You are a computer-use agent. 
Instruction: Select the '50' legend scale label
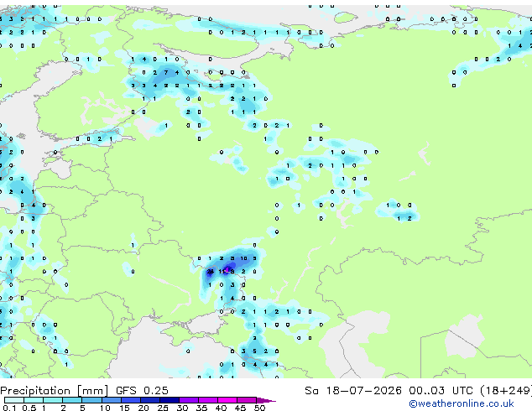(x=259, y=408)
